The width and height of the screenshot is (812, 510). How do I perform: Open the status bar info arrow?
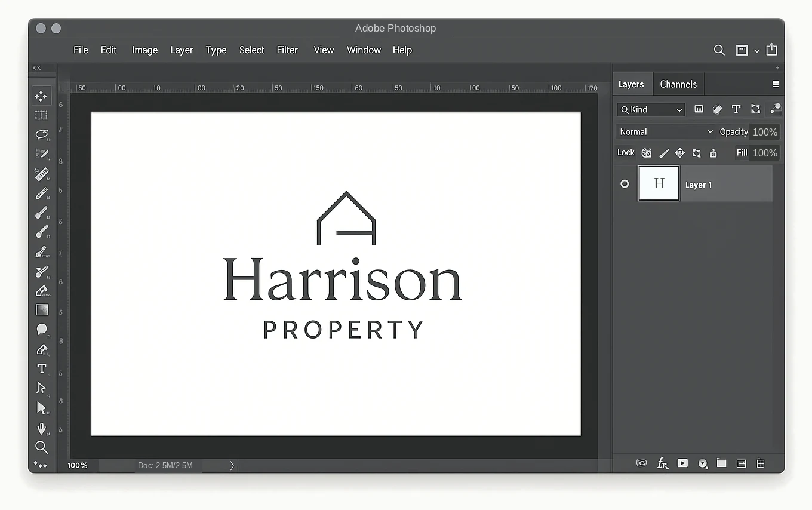232,465
